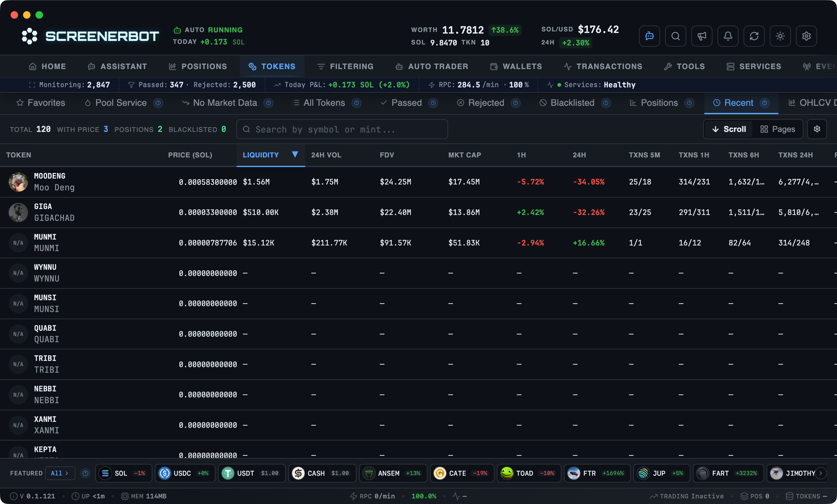Click help icon next to All Tokens
Viewport: 837px width, 504px height.
tap(356, 103)
